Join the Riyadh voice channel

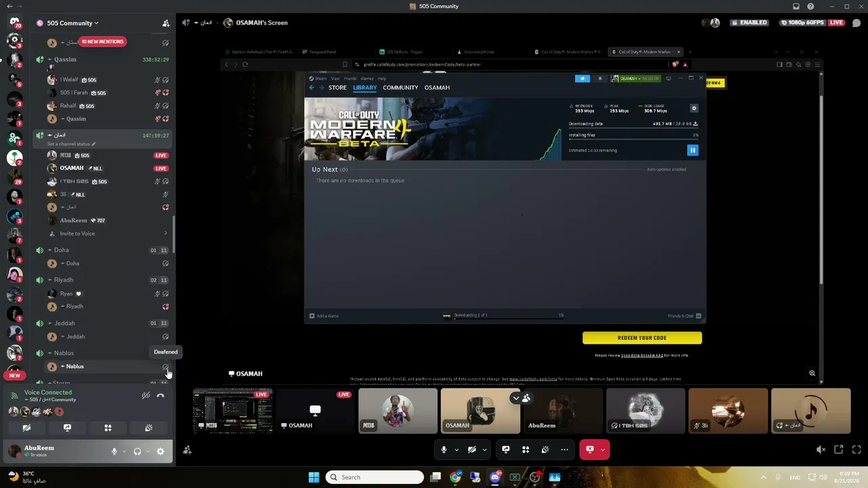104,280
